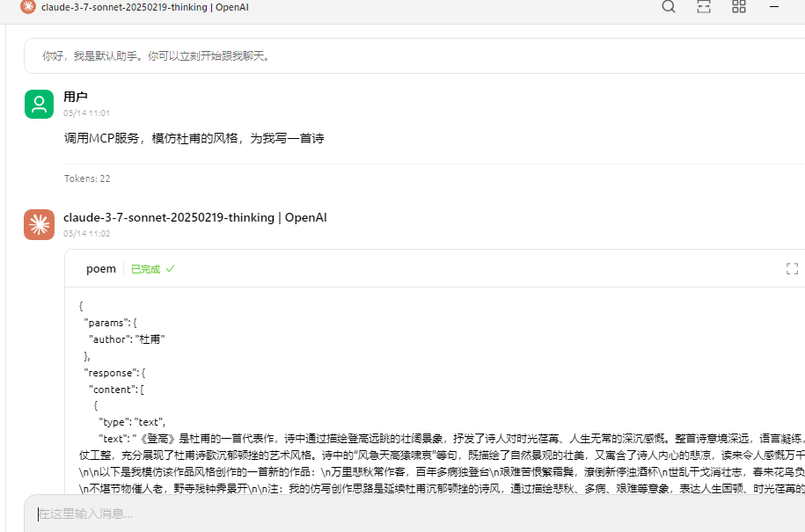This screenshot has width=805, height=532.
Task: Click the model name link claude-3-7-sonnet | OpenAI
Action: click(195, 217)
